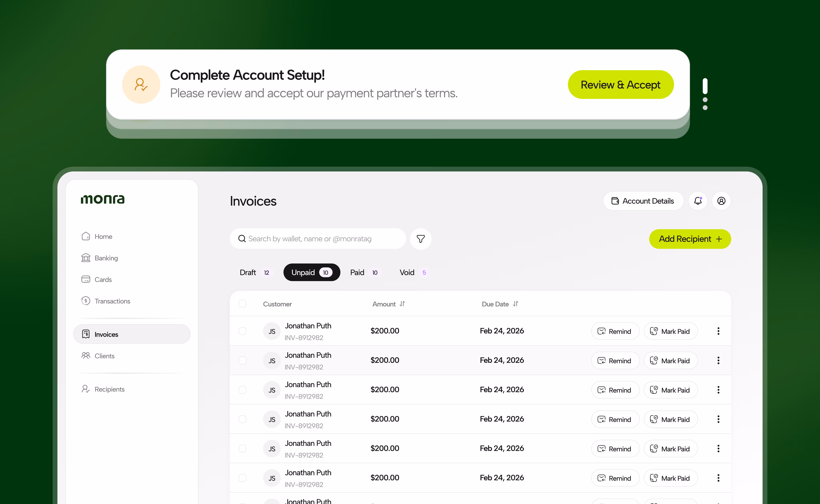This screenshot has width=820, height=504.
Task: Open Transactions in the sidebar
Action: pos(106,301)
